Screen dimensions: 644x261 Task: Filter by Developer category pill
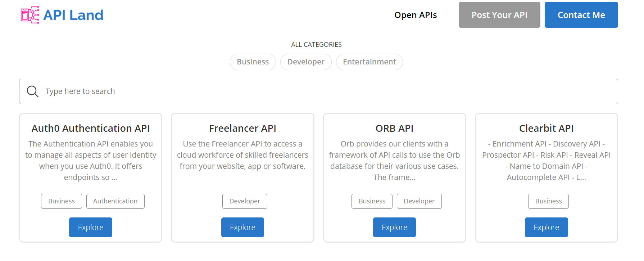click(306, 62)
